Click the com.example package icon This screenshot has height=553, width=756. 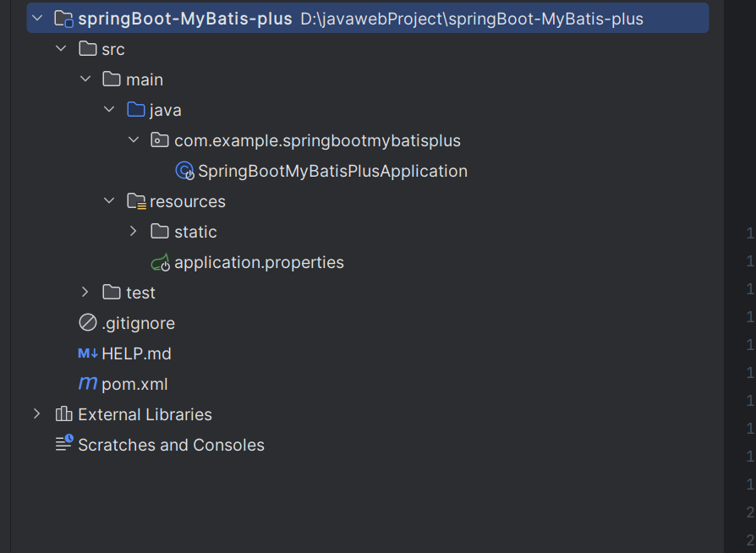[160, 140]
